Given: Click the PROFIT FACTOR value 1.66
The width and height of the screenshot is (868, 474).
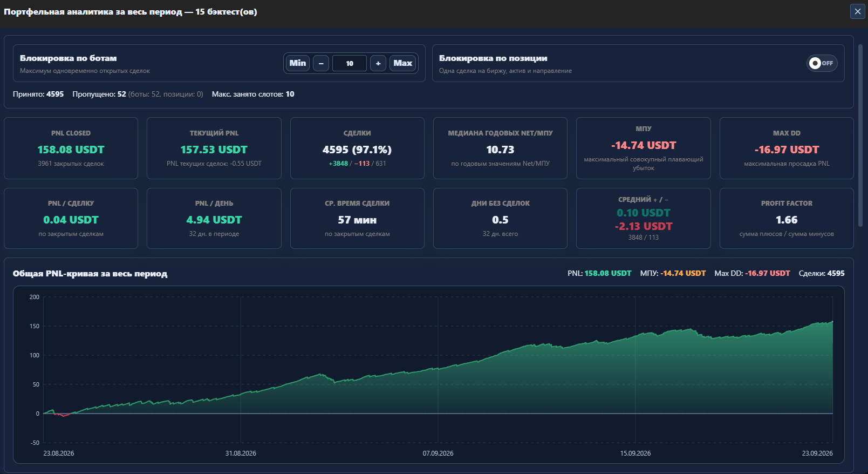Looking at the screenshot, I should coord(787,220).
